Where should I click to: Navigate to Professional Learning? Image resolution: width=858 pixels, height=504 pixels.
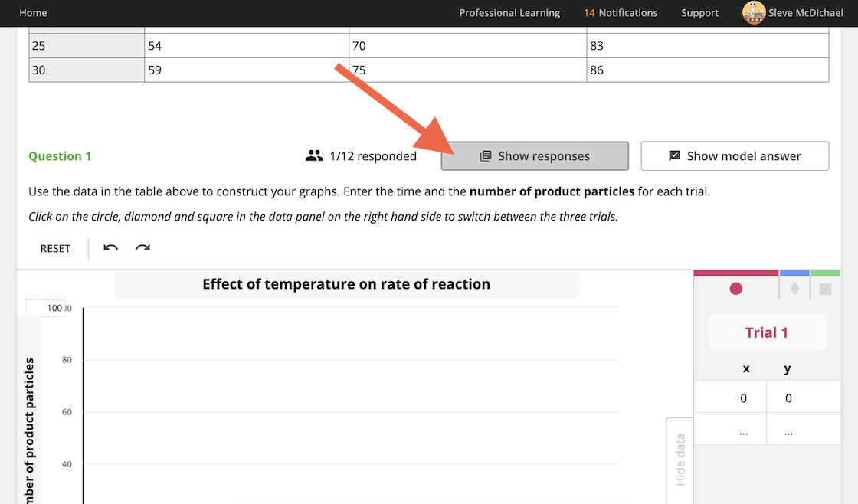[x=509, y=13]
